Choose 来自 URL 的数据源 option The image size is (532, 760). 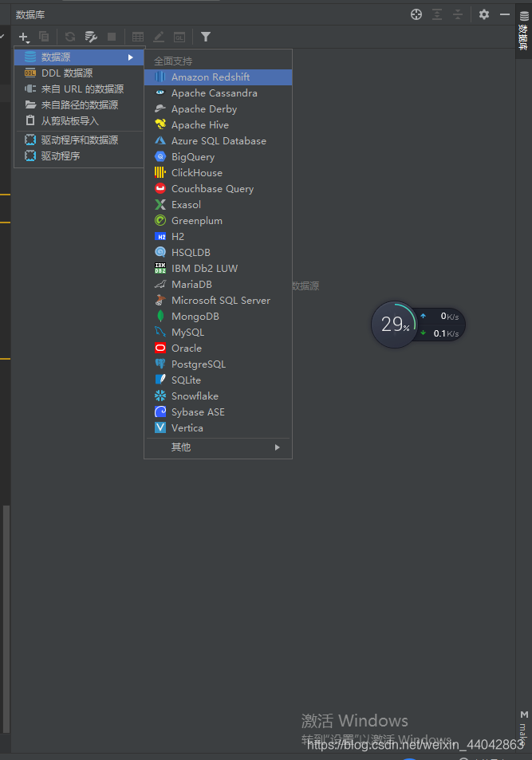pos(79,89)
